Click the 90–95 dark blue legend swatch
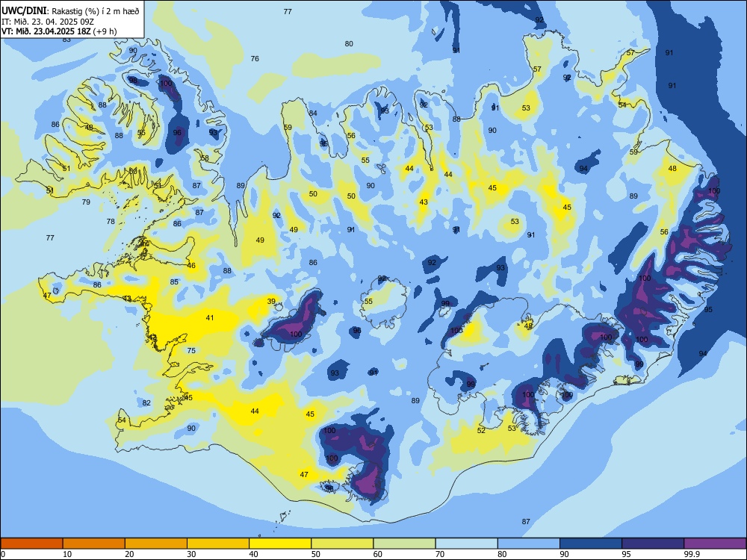Screen dimensions: 747x560 click(x=591, y=544)
